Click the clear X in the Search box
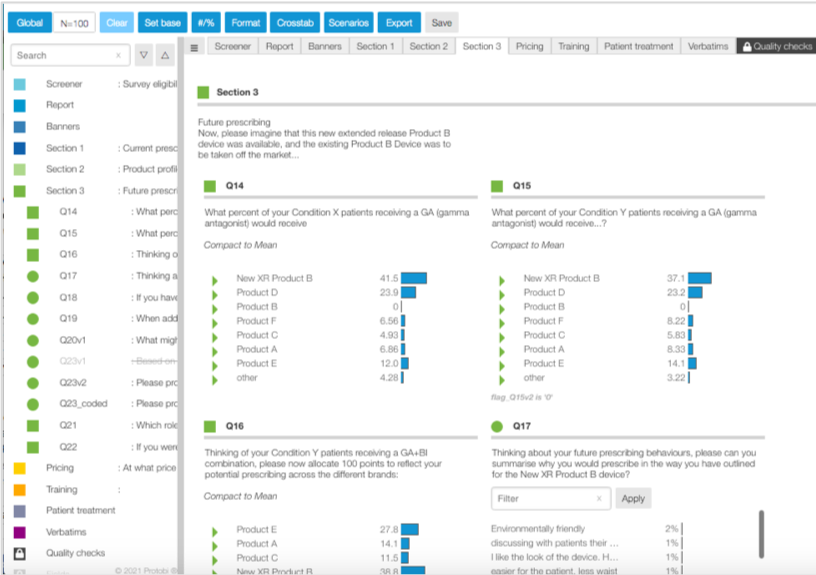This screenshot has height=575, width=816. tap(118, 56)
